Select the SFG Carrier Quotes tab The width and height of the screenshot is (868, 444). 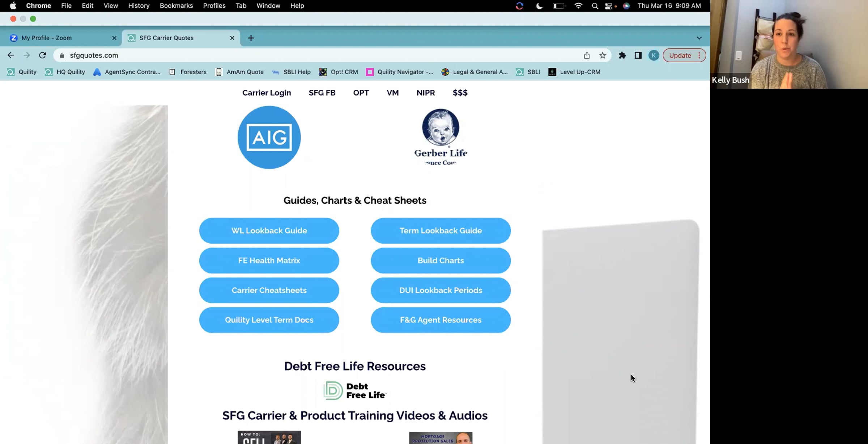(181, 38)
